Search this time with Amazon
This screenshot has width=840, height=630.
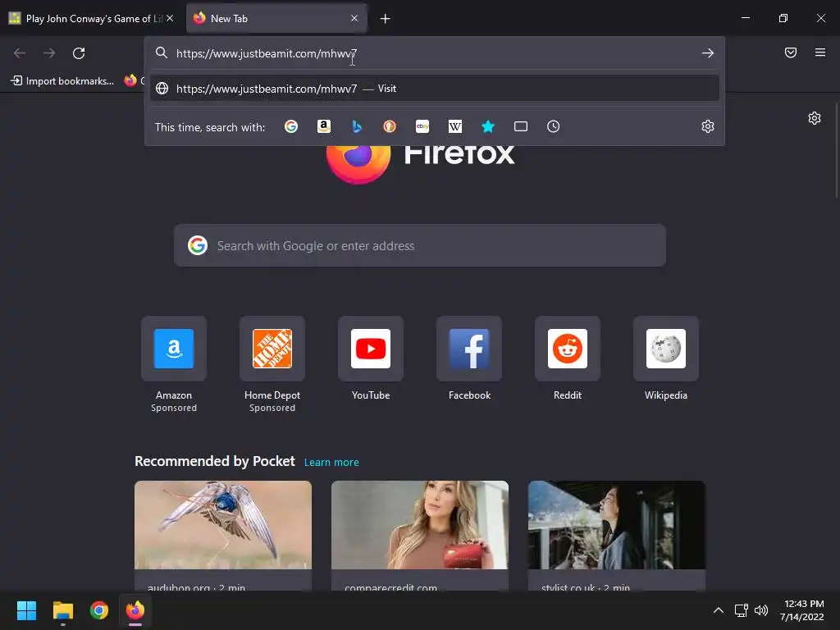323,126
